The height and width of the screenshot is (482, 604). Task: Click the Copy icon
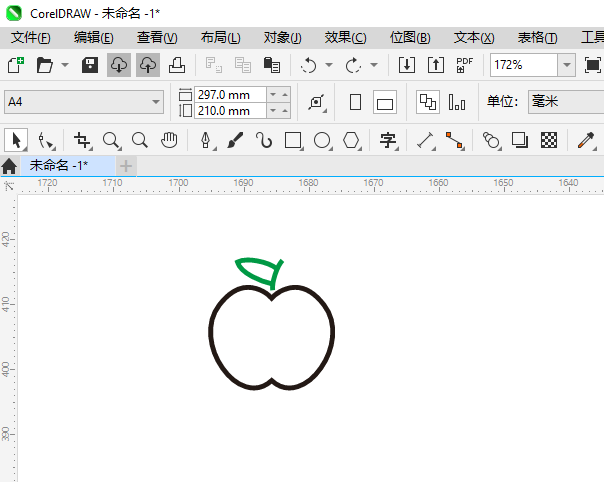(x=243, y=65)
